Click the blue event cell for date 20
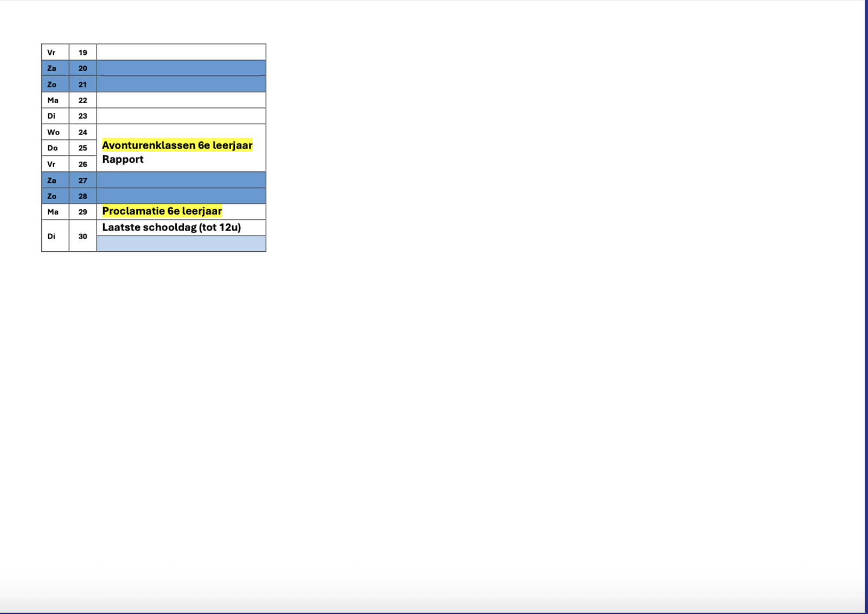Screen dimensions: 868x614 (x=181, y=68)
